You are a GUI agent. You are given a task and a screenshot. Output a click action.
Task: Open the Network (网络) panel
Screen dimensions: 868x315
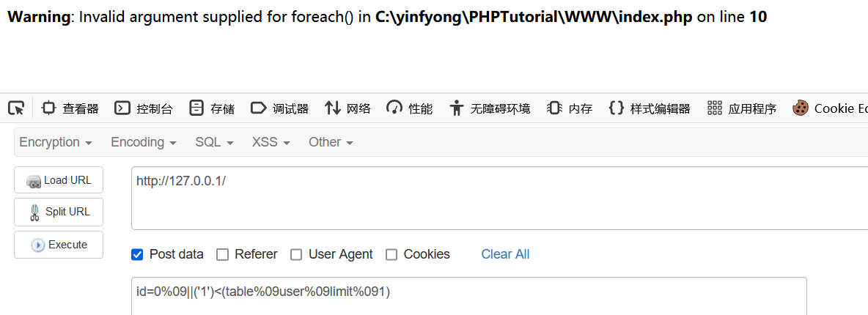click(x=347, y=108)
